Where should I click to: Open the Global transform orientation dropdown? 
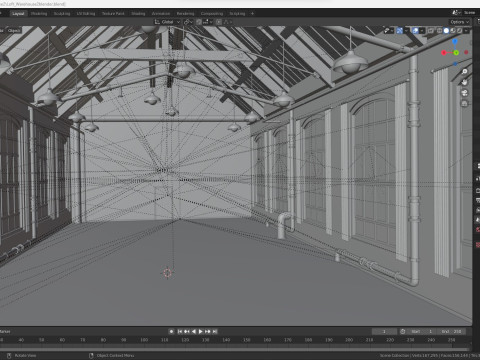167,22
